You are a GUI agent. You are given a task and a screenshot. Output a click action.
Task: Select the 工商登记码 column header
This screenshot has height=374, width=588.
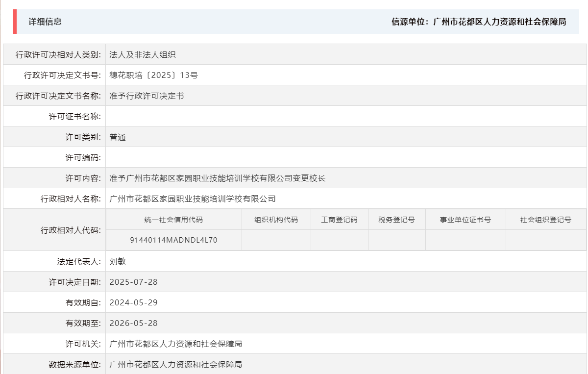tap(338, 220)
